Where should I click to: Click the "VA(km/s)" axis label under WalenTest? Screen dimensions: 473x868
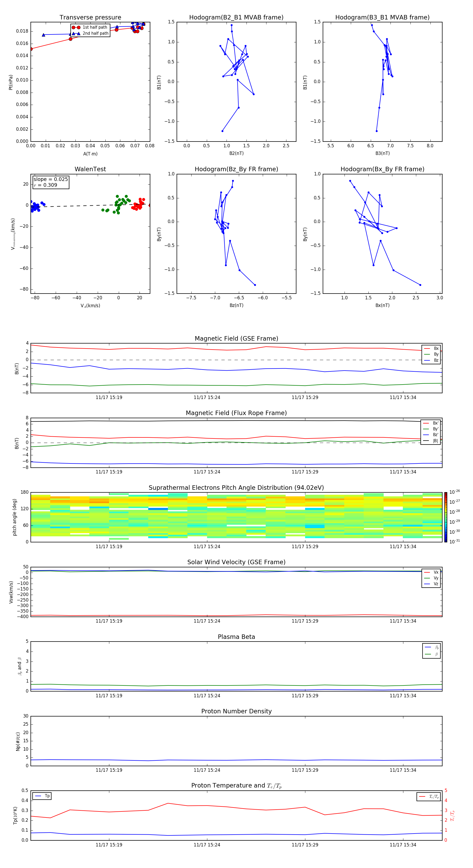(90, 306)
